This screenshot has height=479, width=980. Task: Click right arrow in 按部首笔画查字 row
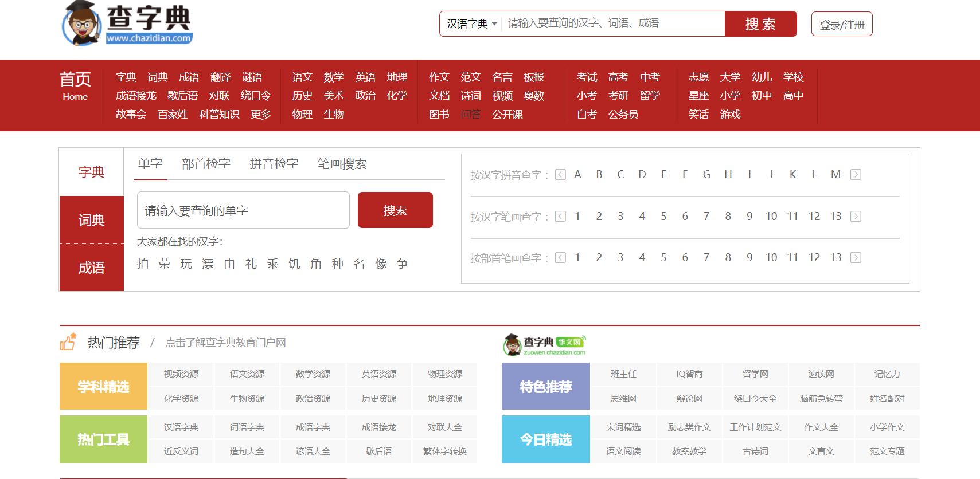click(x=856, y=258)
